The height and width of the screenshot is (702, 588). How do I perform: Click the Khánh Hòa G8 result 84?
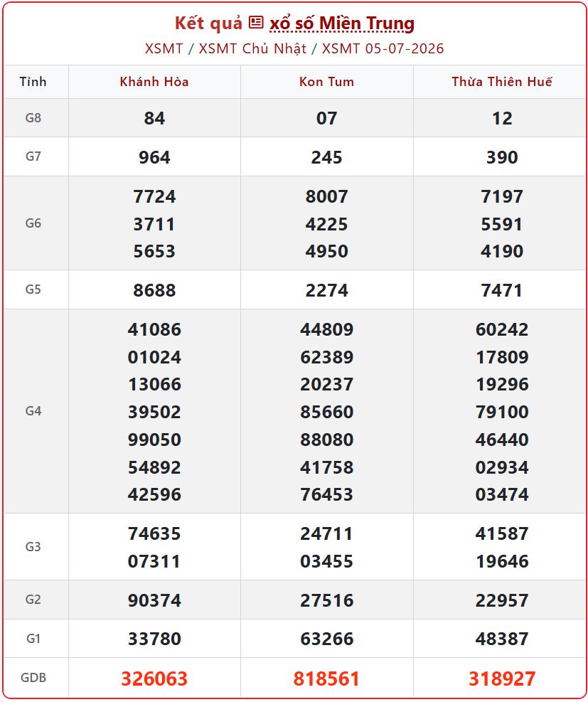(x=154, y=118)
